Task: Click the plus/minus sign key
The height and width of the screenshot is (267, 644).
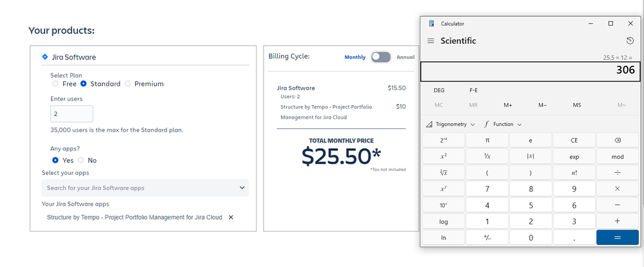Action: 487,238
